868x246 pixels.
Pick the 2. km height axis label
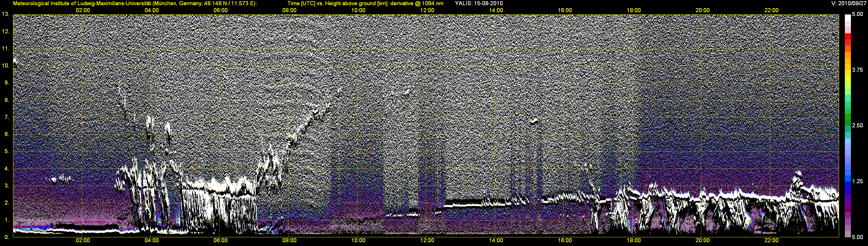coord(7,203)
